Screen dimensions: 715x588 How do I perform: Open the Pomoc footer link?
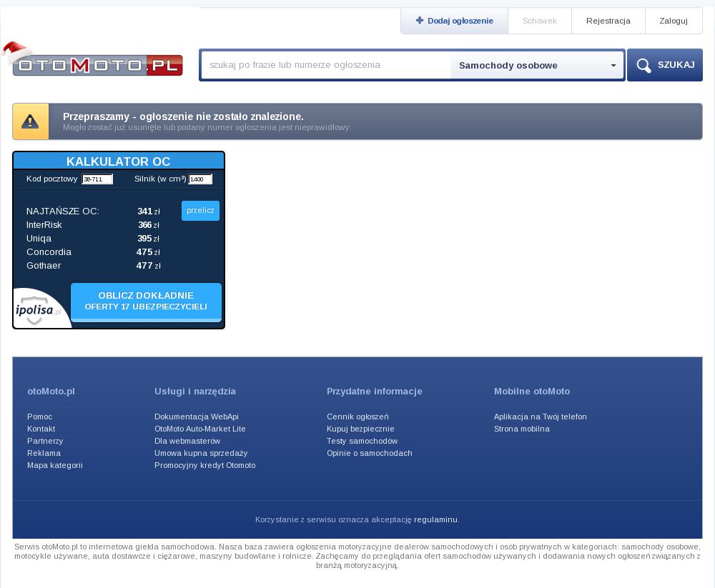[39, 417]
